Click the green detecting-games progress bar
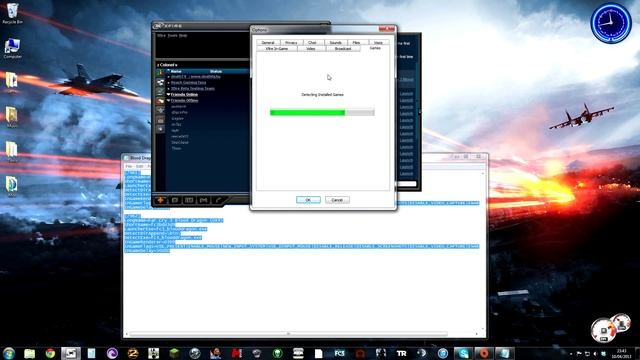The height and width of the screenshot is (360, 640). [x=322, y=112]
